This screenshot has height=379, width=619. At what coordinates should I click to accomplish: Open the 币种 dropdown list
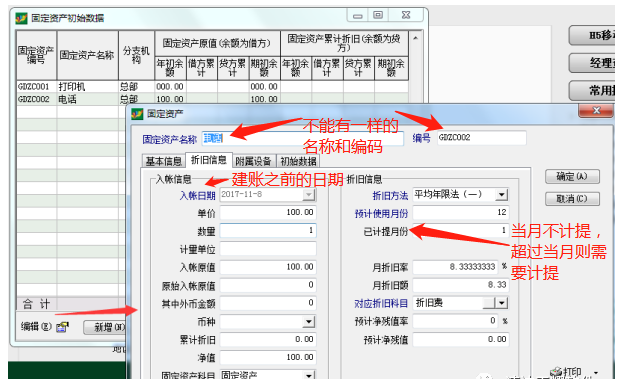(x=309, y=322)
